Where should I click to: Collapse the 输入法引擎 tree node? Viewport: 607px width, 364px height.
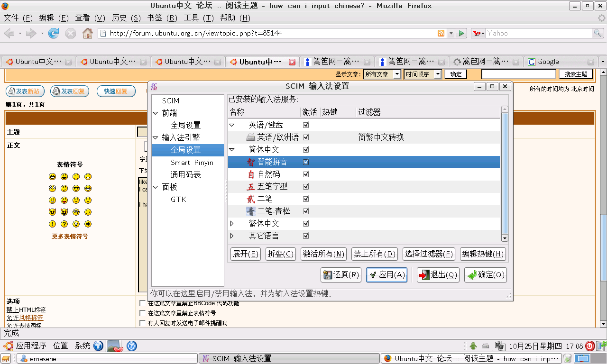click(156, 138)
